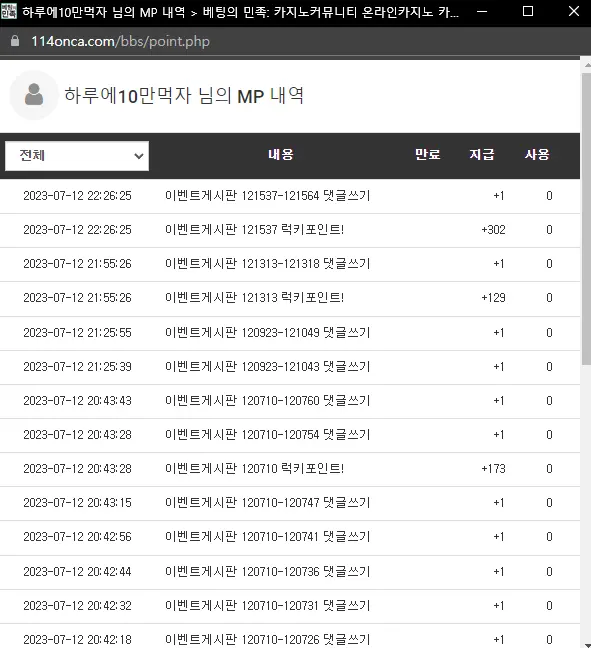This screenshot has width=591, height=648.
Task: Click the 사용 column header
Action: coord(537,155)
